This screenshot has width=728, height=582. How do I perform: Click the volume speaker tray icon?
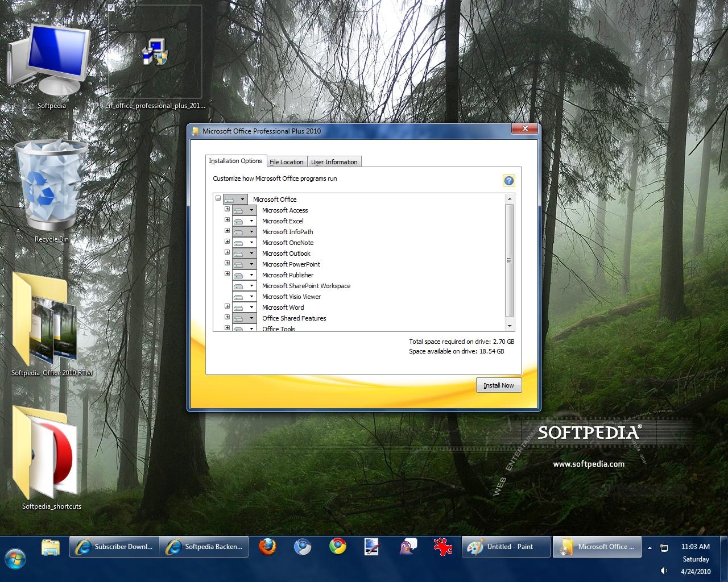663,571
